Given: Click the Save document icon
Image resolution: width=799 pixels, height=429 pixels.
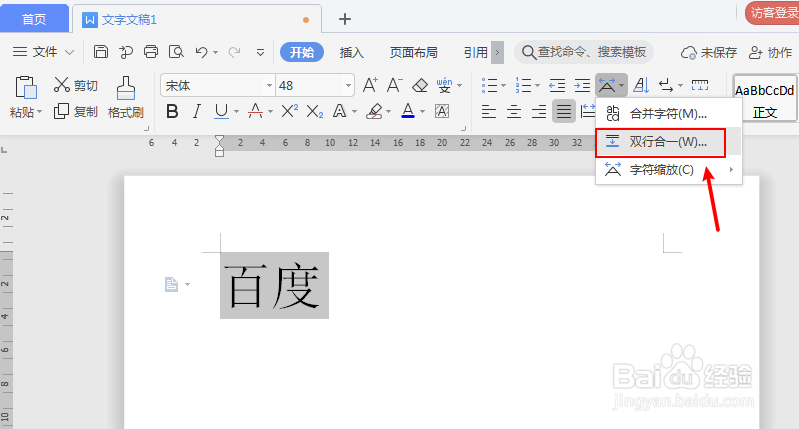Looking at the screenshot, I should (101, 52).
